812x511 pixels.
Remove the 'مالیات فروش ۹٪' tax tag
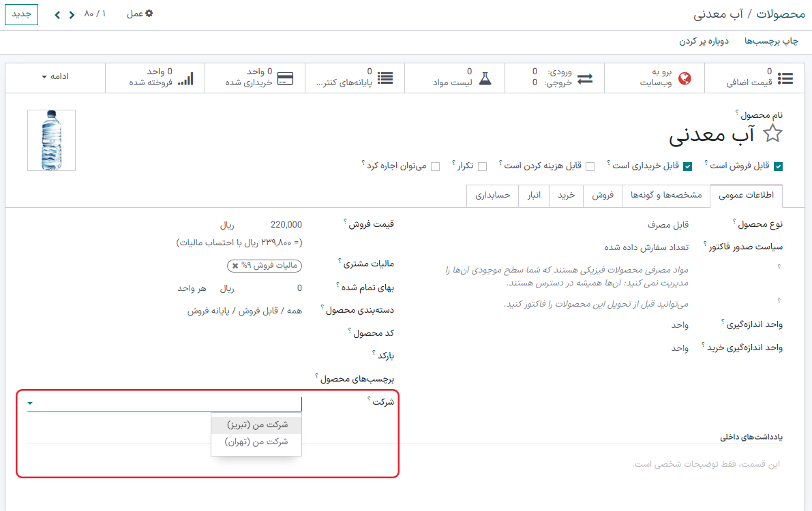point(237,266)
